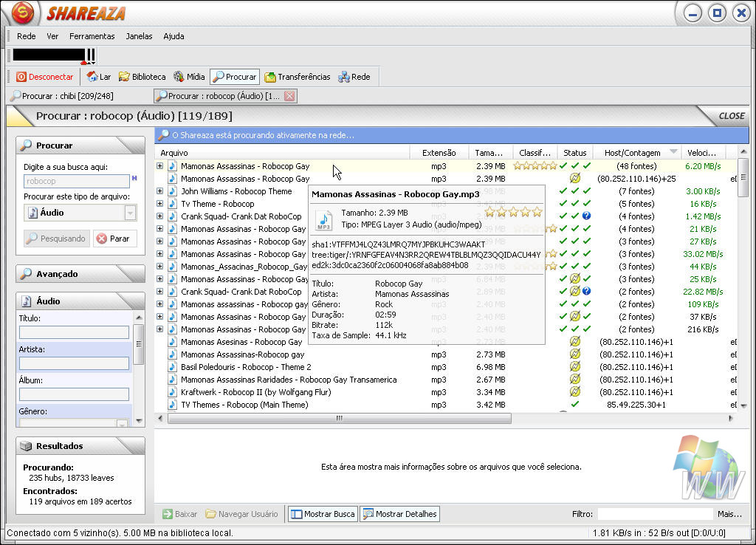Click the Pesquisando button
This screenshot has width=756, height=545.
(56, 239)
